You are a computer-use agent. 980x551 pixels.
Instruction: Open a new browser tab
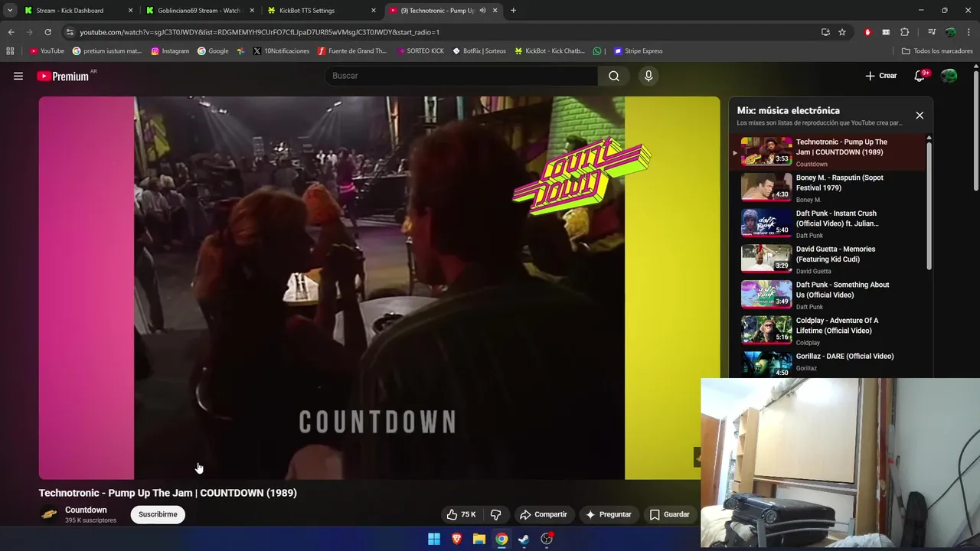coord(513,11)
